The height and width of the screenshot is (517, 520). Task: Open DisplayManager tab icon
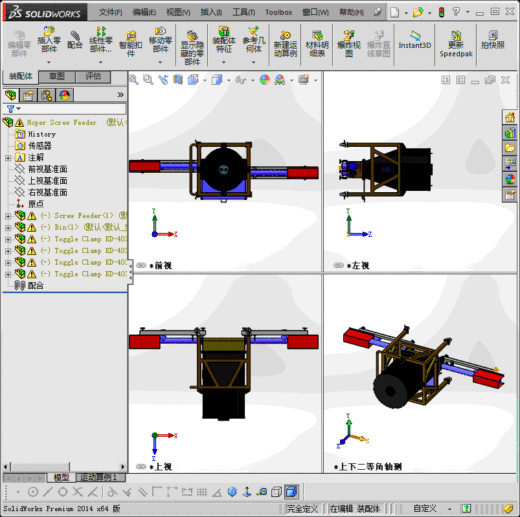[64, 95]
